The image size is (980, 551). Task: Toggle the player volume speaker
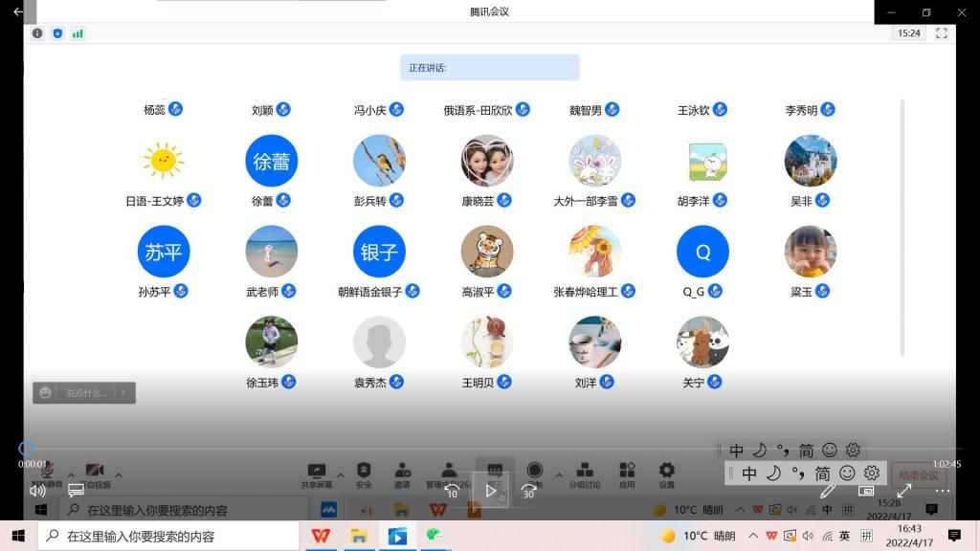click(37, 491)
